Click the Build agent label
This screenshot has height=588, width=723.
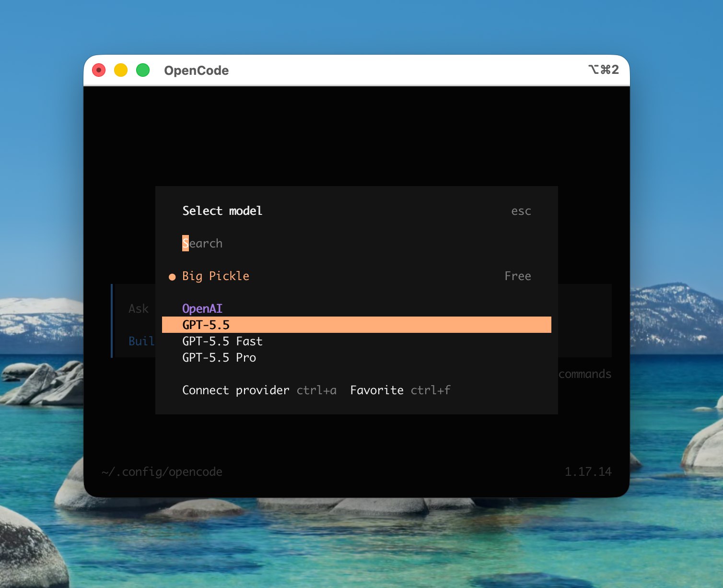pos(141,341)
